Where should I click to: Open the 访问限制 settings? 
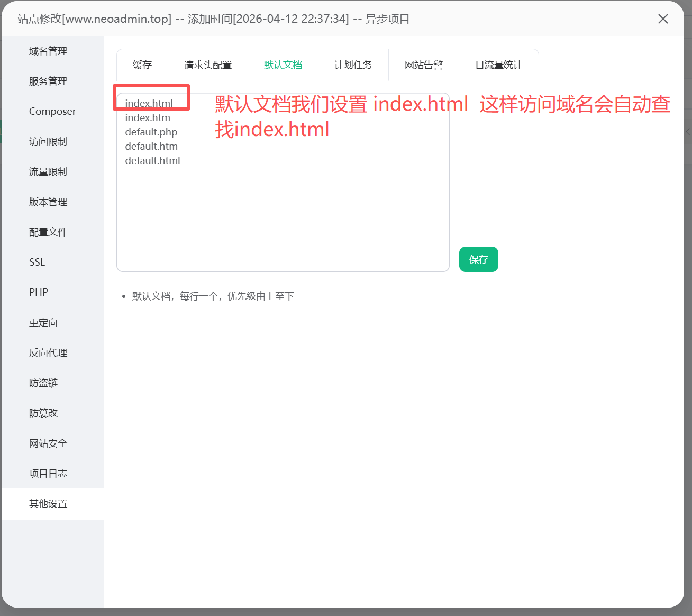(x=48, y=142)
